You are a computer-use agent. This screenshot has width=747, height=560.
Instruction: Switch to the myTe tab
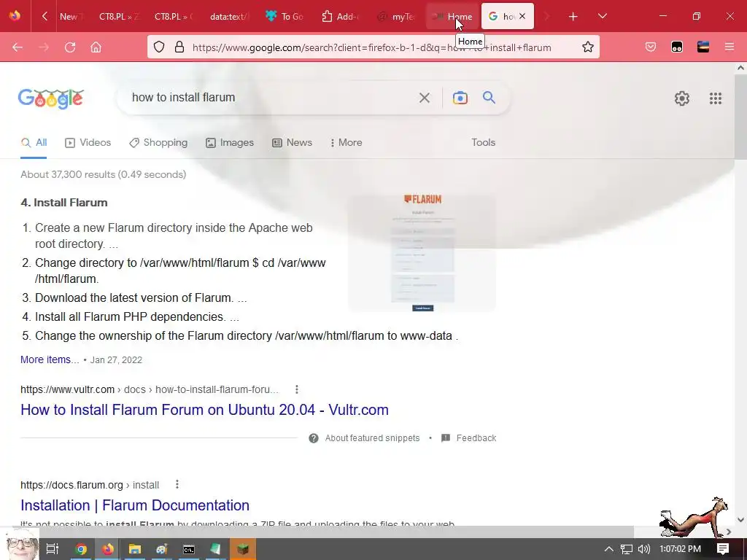pos(395,16)
